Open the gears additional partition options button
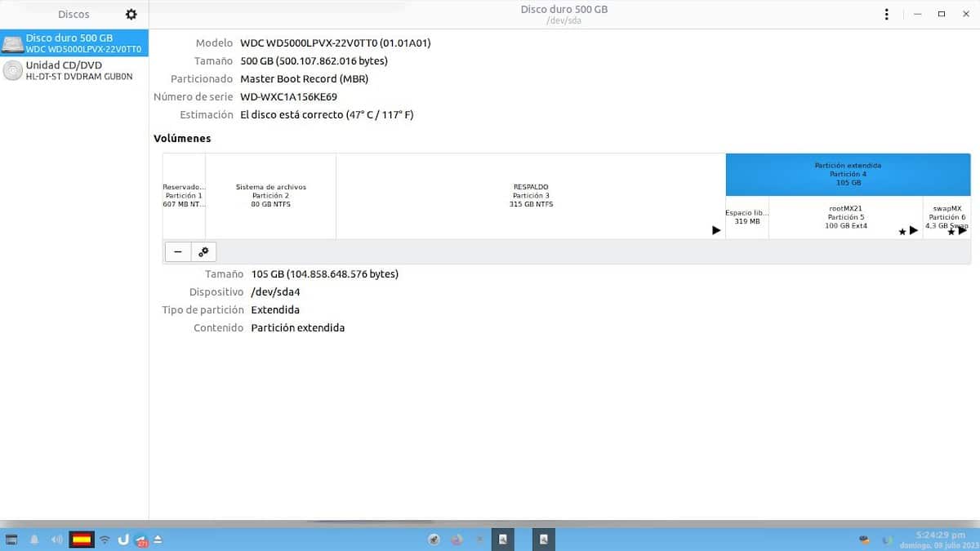The height and width of the screenshot is (551, 980). pyautogui.click(x=203, y=251)
